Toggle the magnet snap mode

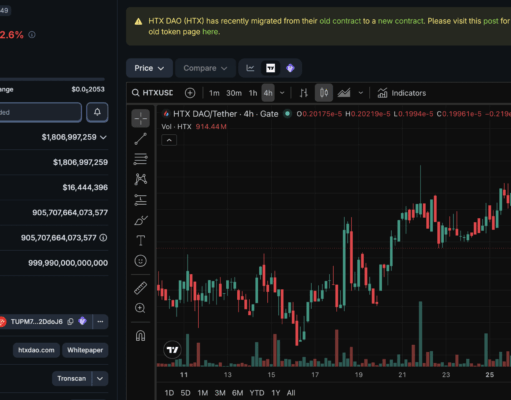pos(140,336)
